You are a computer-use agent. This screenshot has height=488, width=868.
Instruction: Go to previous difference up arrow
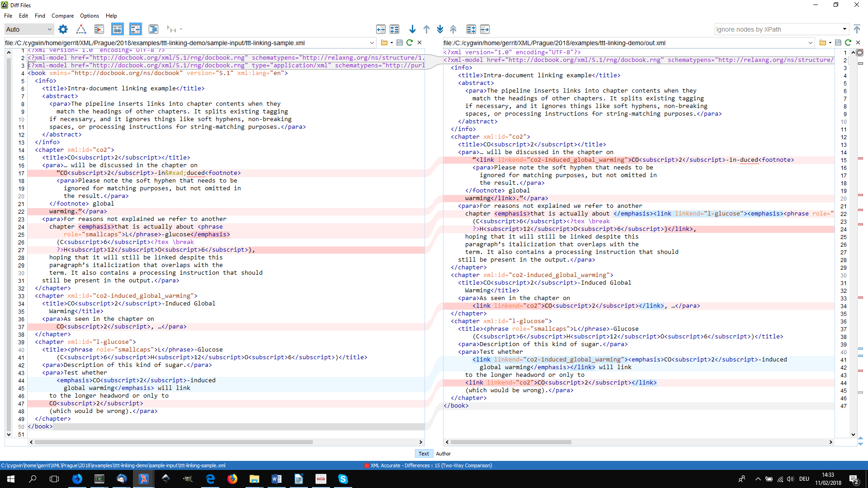click(426, 29)
